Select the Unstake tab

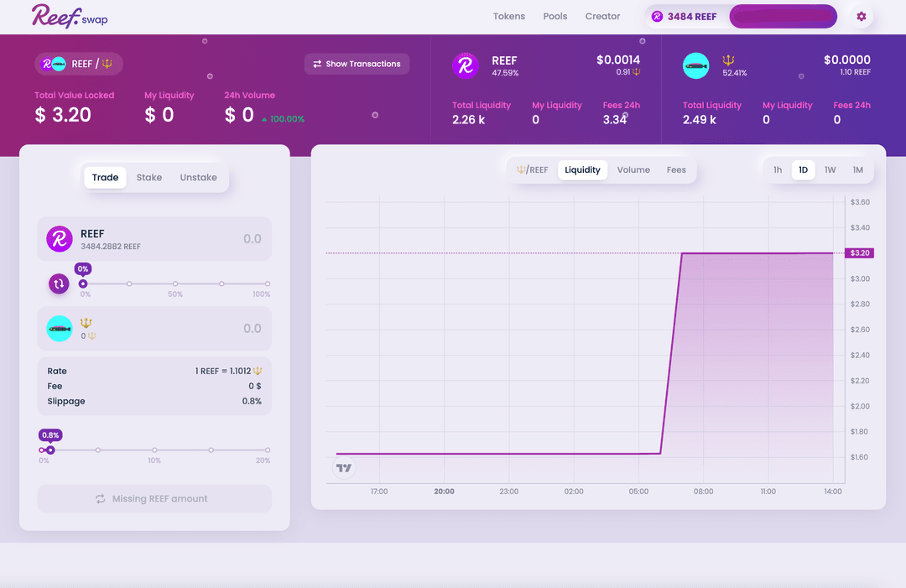[199, 177]
